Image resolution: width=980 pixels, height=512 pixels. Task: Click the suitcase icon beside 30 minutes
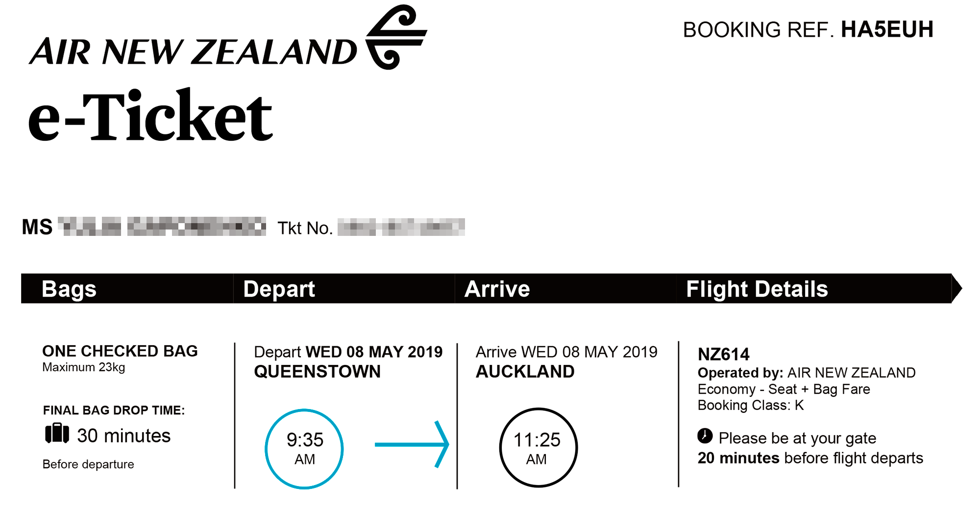pos(57,434)
